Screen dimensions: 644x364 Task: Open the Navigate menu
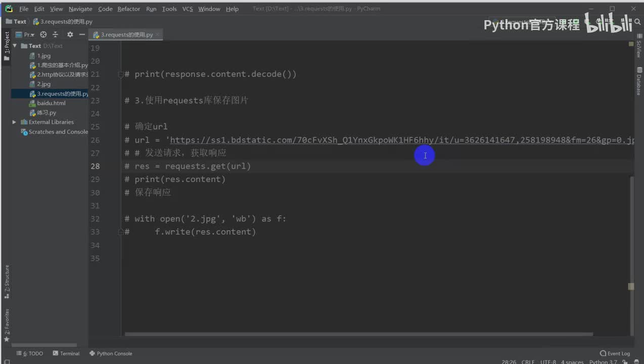[x=80, y=9]
